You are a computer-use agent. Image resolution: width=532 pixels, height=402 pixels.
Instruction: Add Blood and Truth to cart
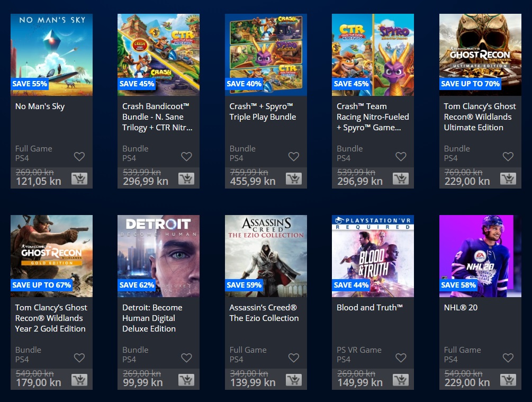[x=401, y=380]
